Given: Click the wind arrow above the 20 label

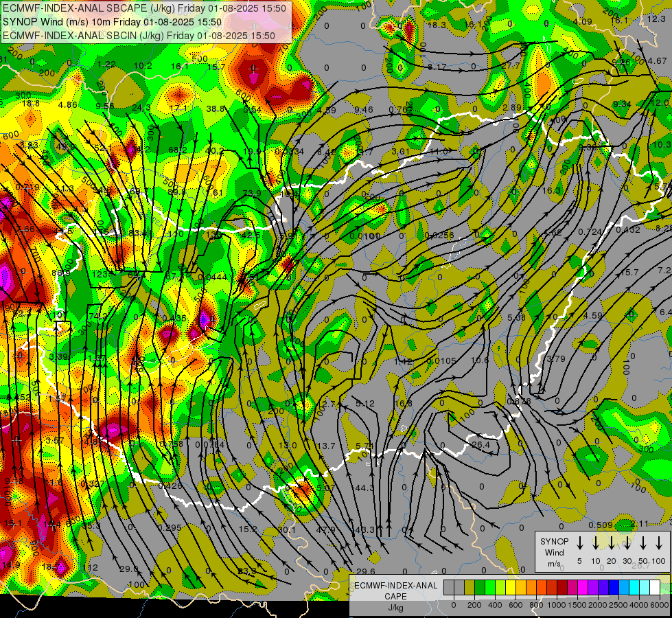Looking at the screenshot, I should coord(611,542).
